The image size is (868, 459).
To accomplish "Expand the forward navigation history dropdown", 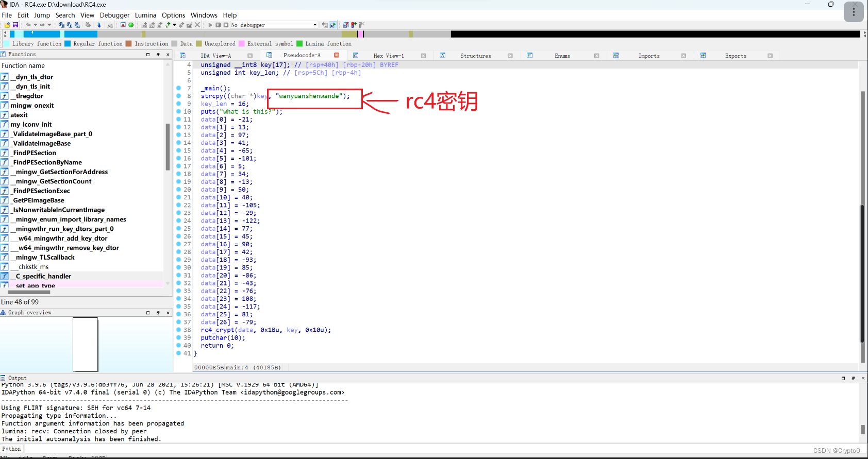I will 49,25.
